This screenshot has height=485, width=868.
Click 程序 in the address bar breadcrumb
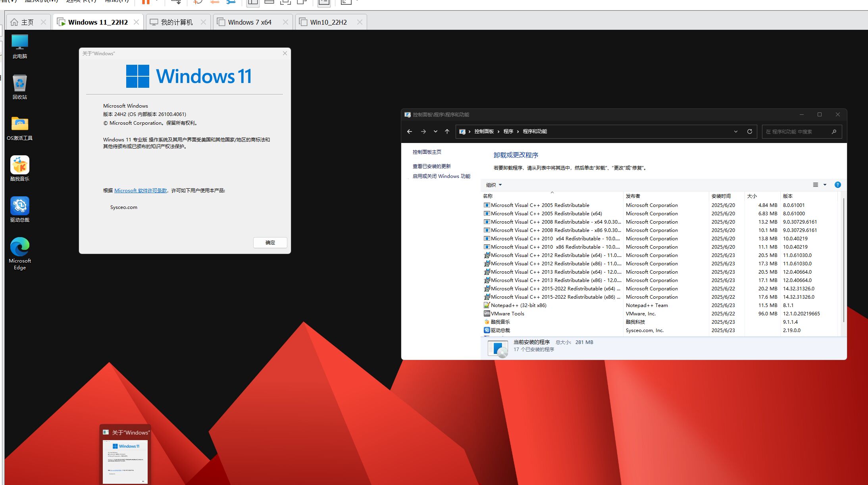point(508,131)
